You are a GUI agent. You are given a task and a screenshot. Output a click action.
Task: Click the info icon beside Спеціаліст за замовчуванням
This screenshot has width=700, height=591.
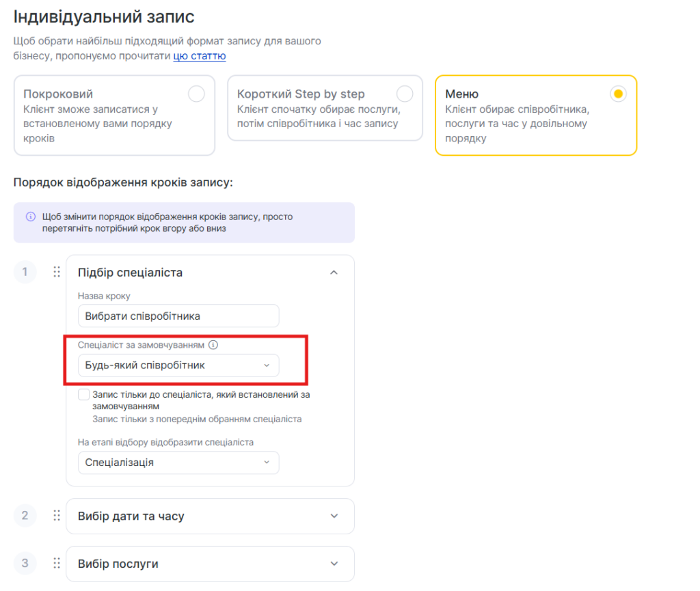pos(213,345)
